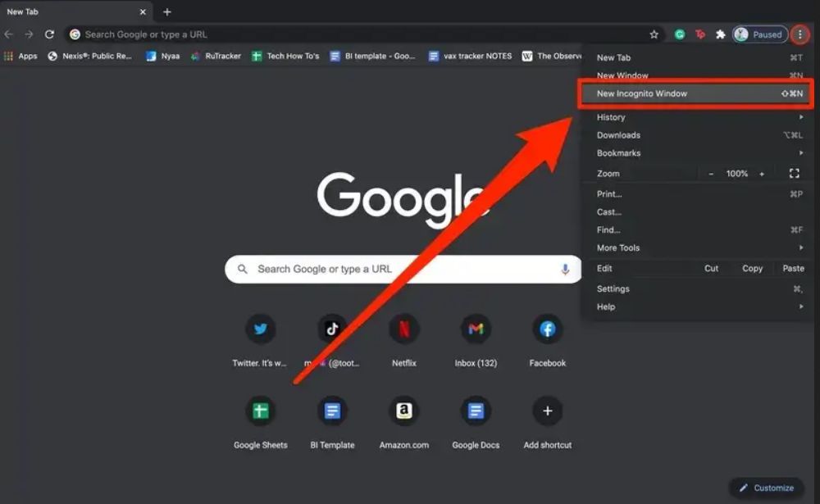Click the Customize button
The height and width of the screenshot is (504, 820).
click(767, 488)
